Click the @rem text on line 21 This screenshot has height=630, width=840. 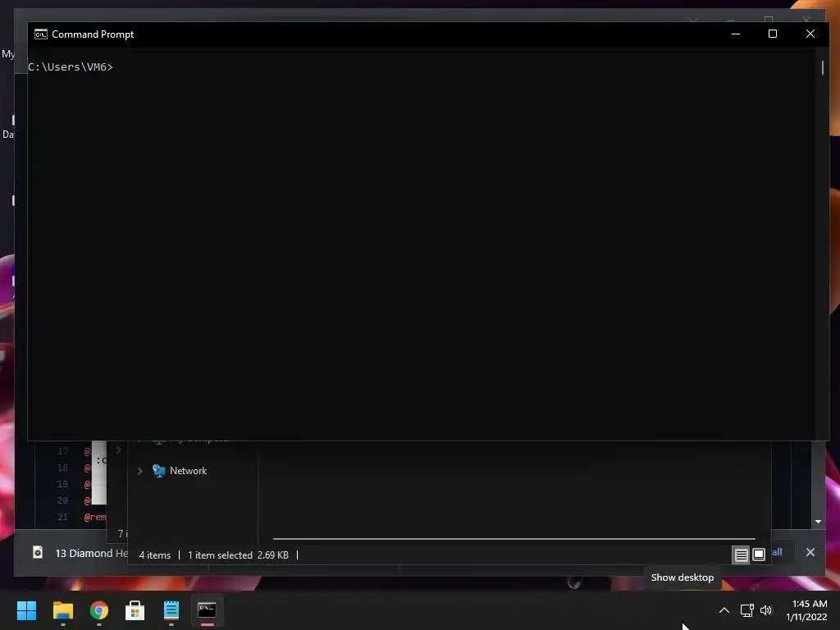tap(95, 517)
